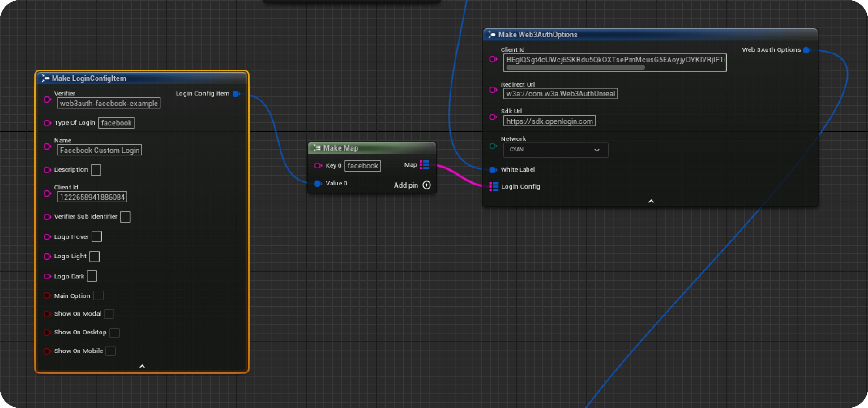
Task: Click the facebook Key 0 text field
Action: pyautogui.click(x=362, y=166)
